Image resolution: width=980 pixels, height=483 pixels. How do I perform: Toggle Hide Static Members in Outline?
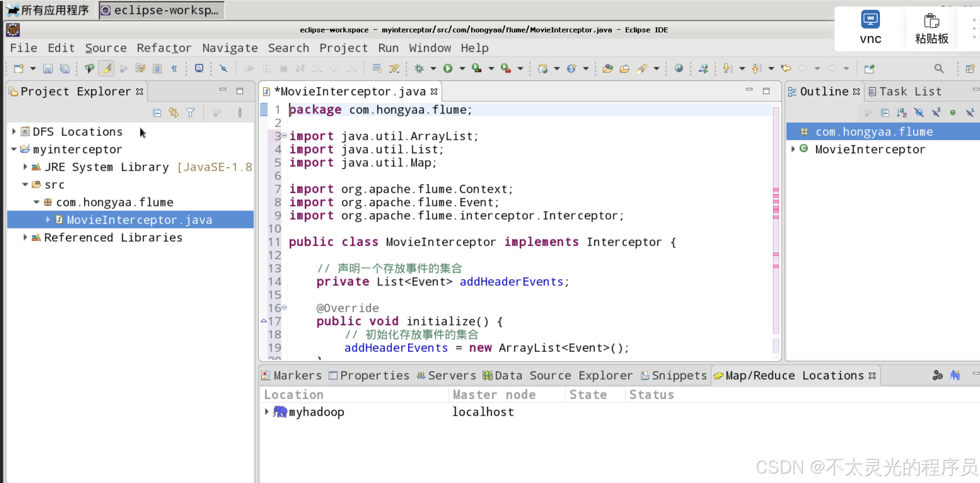(x=936, y=113)
